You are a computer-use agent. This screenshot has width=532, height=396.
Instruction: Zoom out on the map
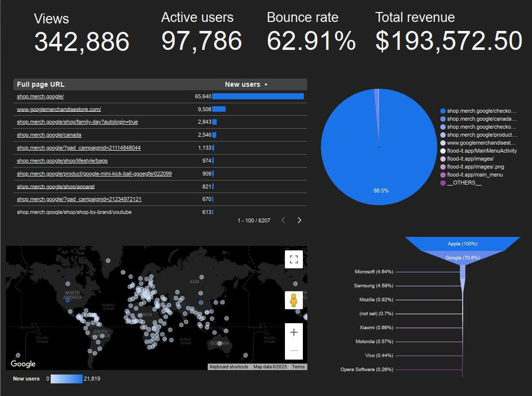293,350
